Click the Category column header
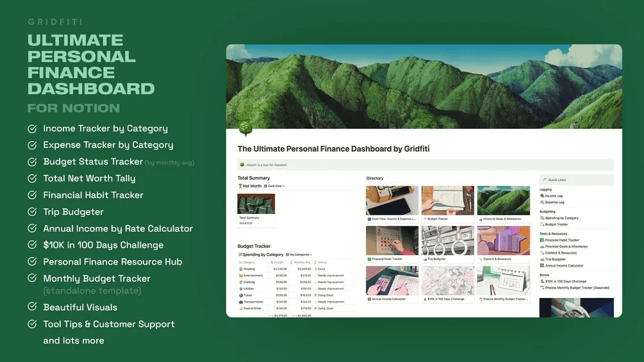644x362 pixels. click(x=247, y=262)
